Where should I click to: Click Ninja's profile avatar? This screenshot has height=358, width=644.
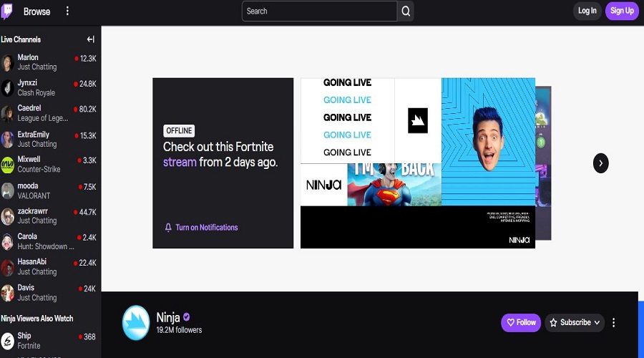point(136,323)
